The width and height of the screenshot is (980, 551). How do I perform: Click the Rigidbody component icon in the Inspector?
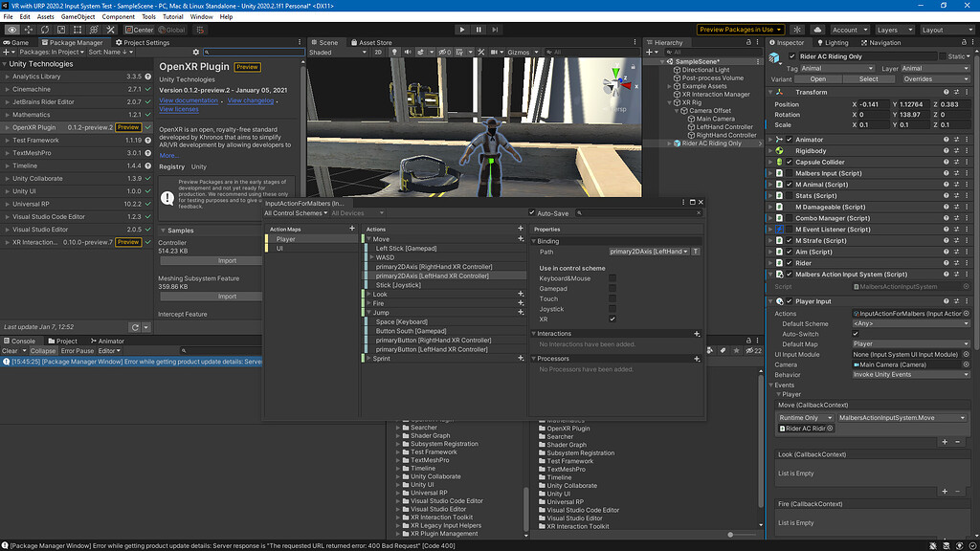click(x=779, y=151)
